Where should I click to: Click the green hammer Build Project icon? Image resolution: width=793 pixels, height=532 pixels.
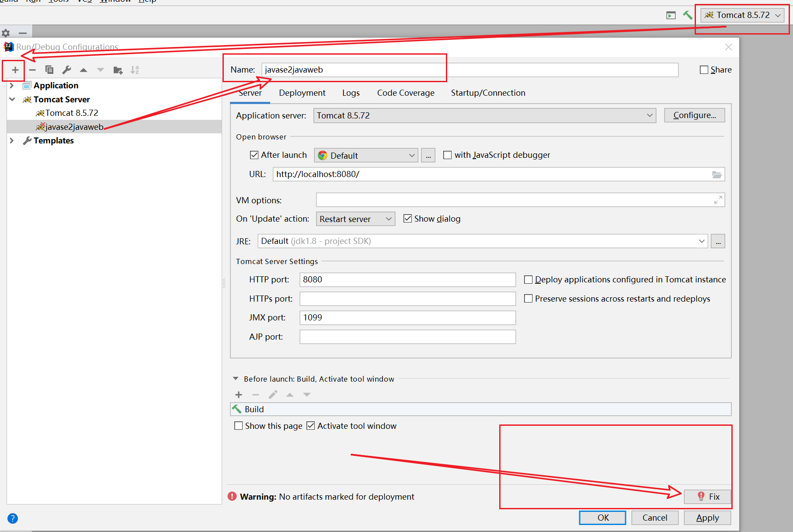point(688,15)
